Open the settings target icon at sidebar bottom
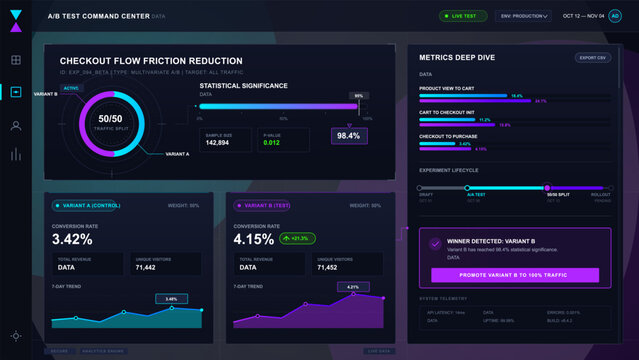The height and width of the screenshot is (360, 639). pos(16,336)
